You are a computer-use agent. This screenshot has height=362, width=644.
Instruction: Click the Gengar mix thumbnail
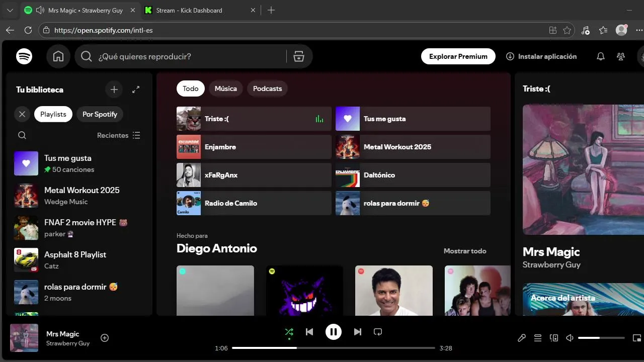pos(304,291)
